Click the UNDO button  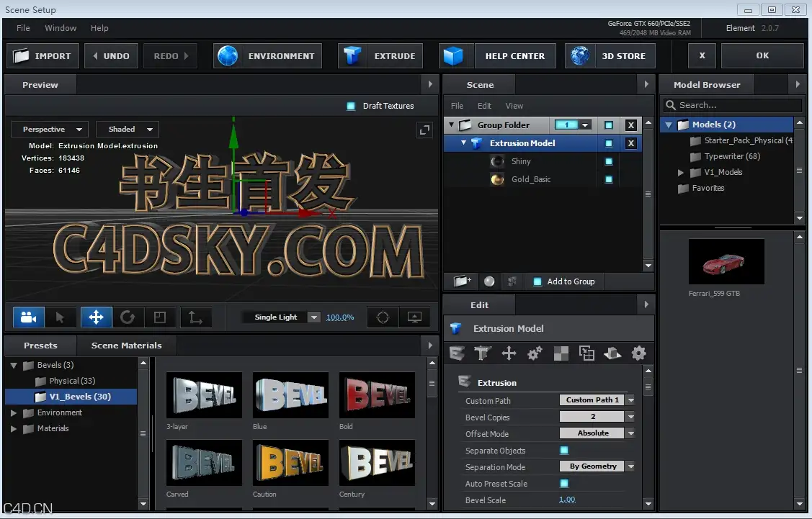[112, 56]
